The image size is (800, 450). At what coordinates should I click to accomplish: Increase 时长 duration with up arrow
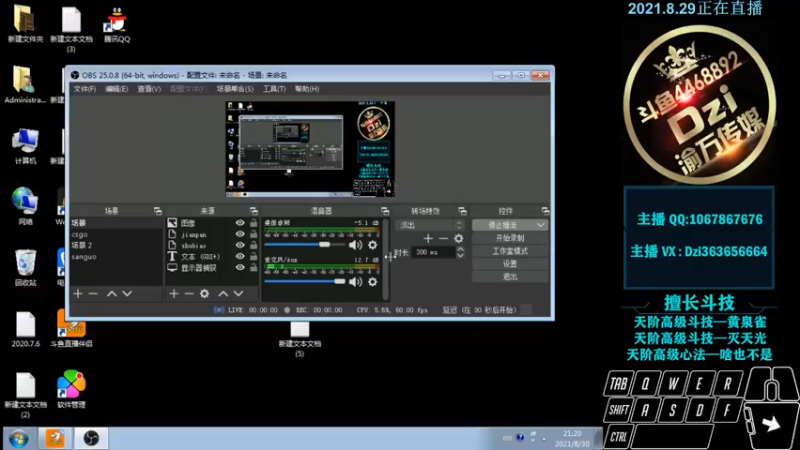(x=460, y=249)
